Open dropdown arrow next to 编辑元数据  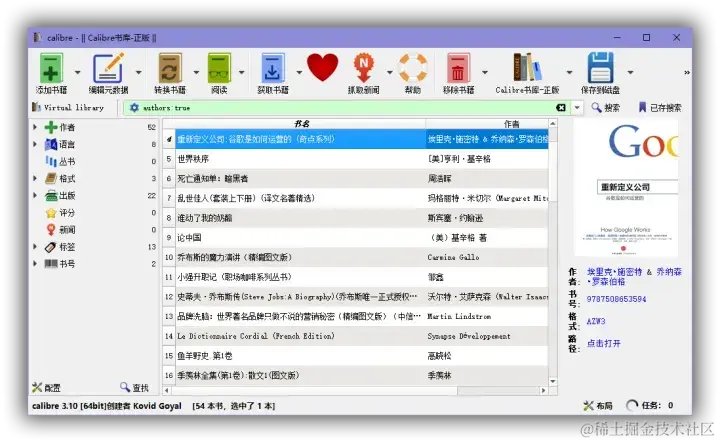138,72
